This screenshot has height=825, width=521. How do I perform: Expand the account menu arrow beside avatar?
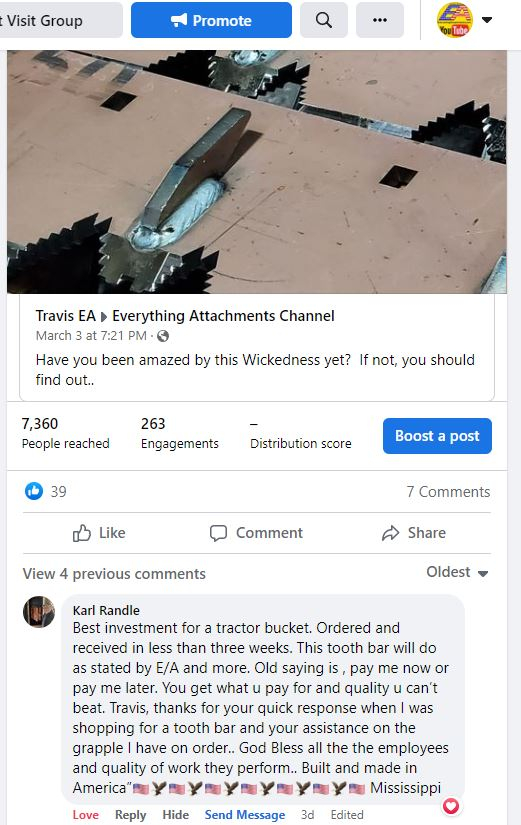click(x=487, y=20)
